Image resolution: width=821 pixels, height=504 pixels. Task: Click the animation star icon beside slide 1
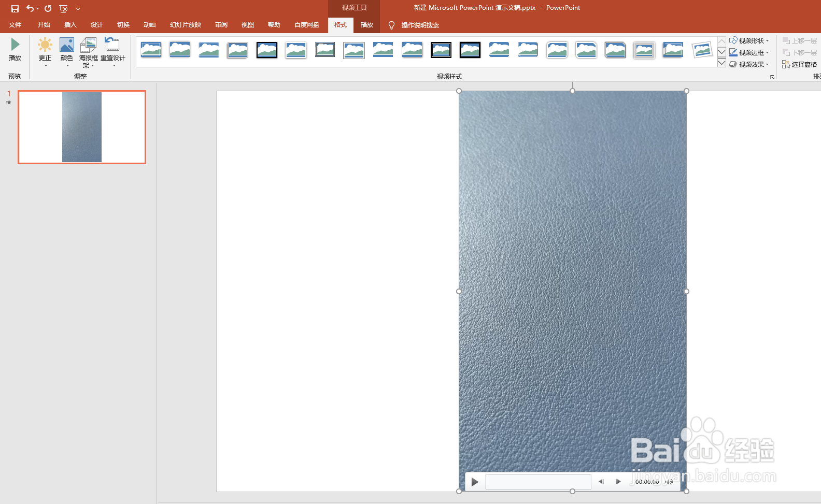click(x=9, y=103)
